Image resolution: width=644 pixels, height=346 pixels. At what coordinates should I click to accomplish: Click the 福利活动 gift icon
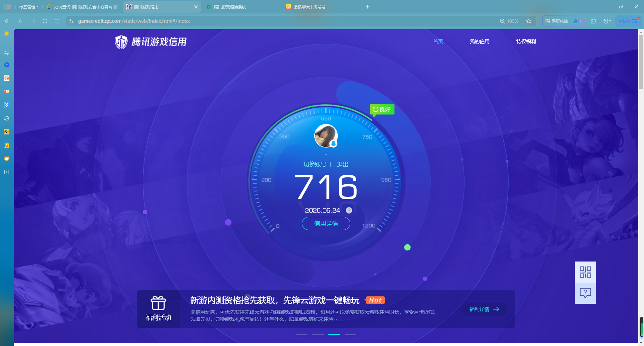click(158, 303)
